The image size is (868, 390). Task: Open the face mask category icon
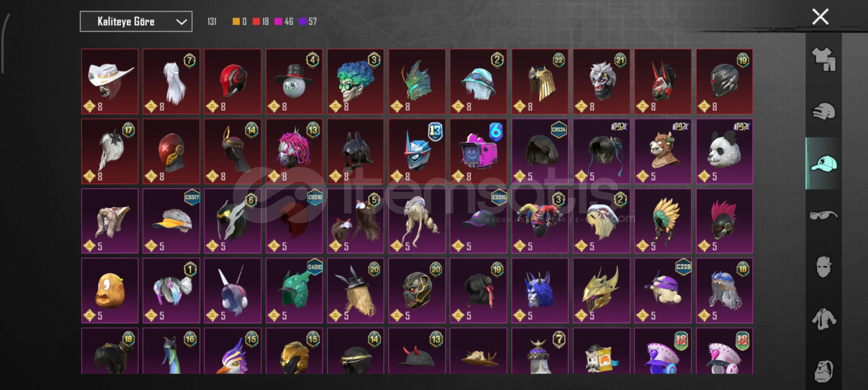(824, 267)
